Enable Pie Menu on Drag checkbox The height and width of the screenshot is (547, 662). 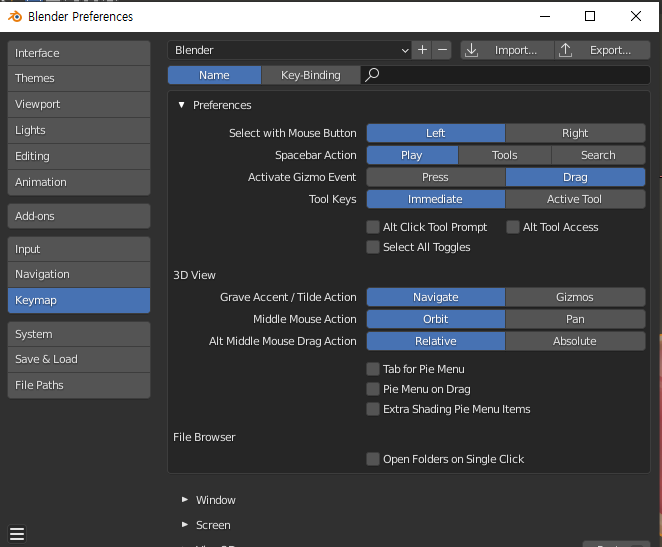(373, 389)
